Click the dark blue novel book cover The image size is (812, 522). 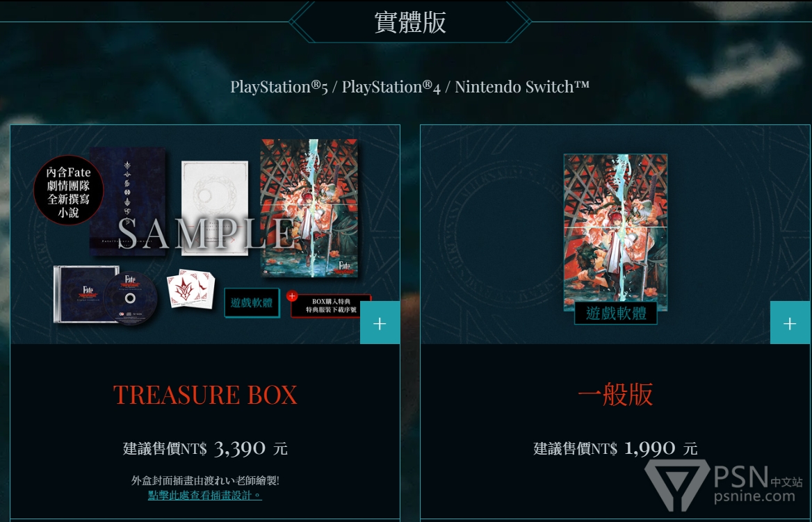(x=127, y=201)
